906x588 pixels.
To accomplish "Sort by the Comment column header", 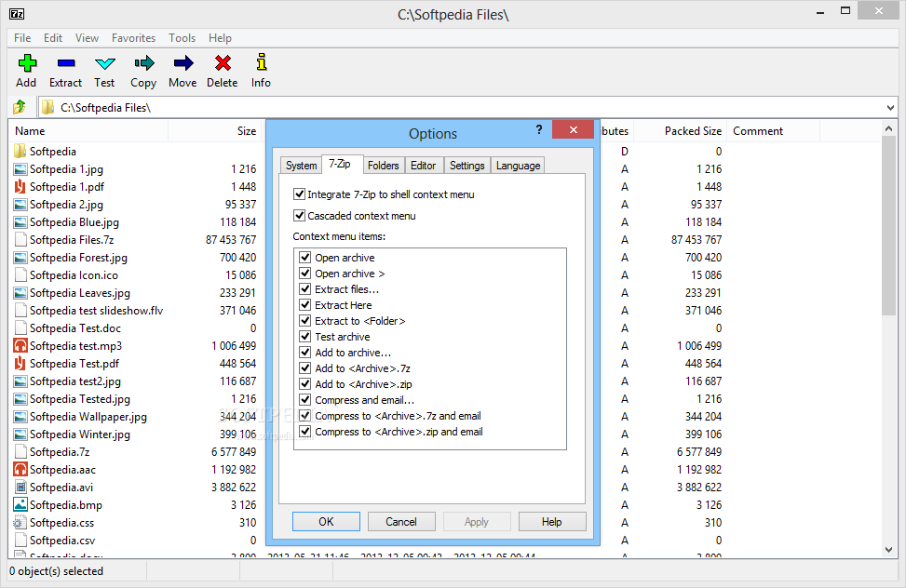I will 773,131.
